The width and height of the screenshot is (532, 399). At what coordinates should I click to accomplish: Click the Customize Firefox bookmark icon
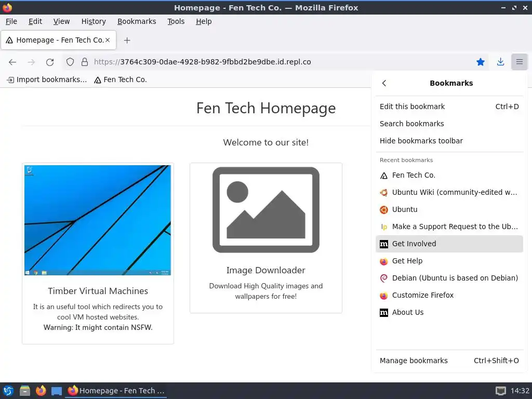coord(384,296)
